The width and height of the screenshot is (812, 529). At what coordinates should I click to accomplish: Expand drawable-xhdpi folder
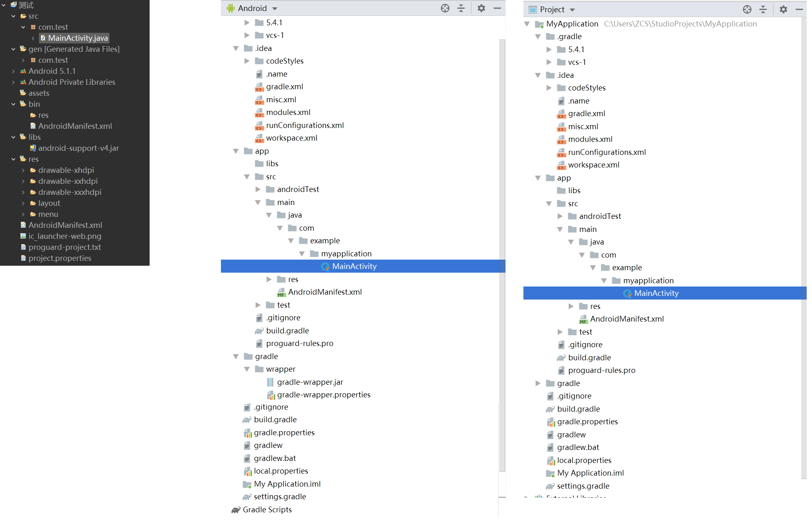click(x=23, y=170)
